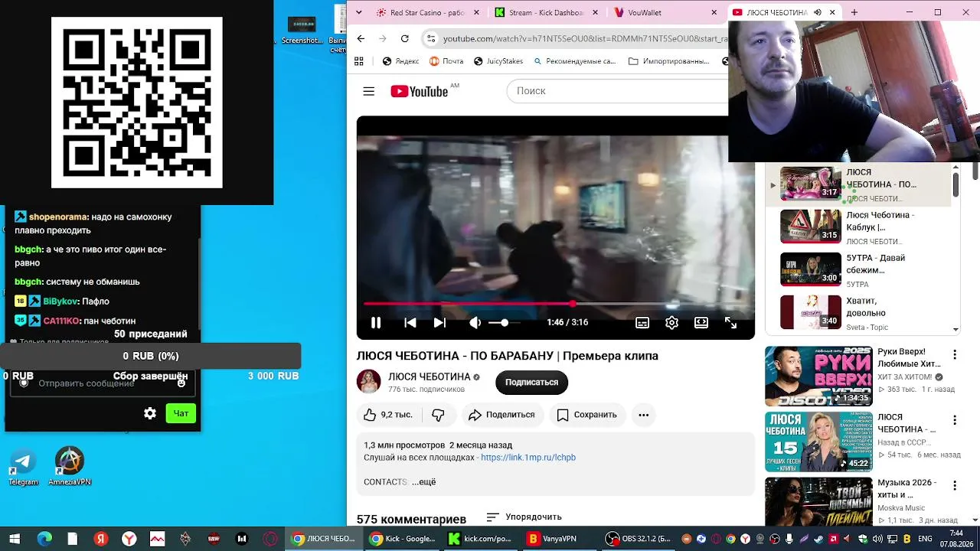Skip to the previous video in the player
Image resolution: width=980 pixels, height=551 pixels.
(410, 323)
